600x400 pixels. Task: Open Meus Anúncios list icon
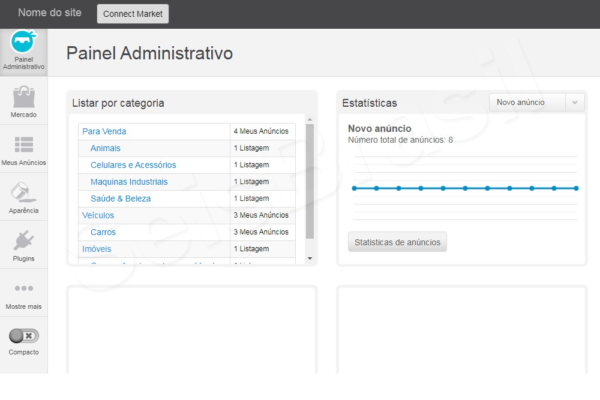[x=23, y=145]
